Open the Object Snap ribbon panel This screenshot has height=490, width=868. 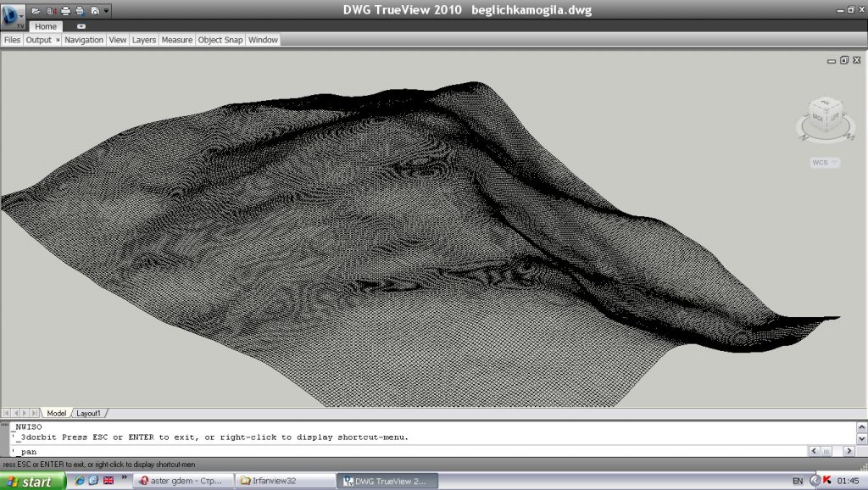coord(220,40)
